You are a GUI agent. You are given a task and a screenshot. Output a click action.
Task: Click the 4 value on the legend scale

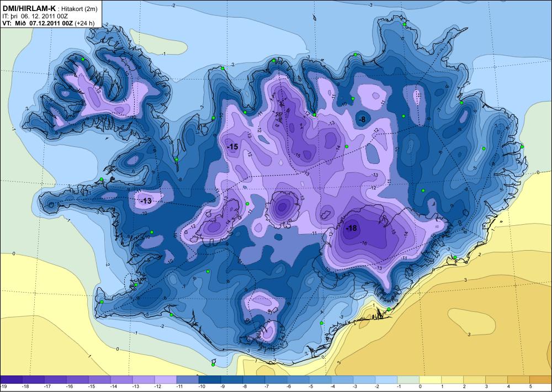(x=507, y=386)
